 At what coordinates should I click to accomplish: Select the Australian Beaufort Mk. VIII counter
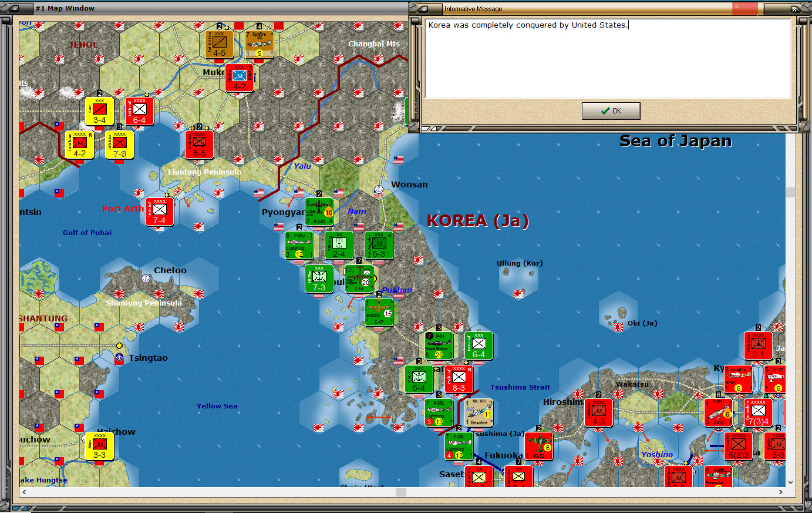point(479,413)
